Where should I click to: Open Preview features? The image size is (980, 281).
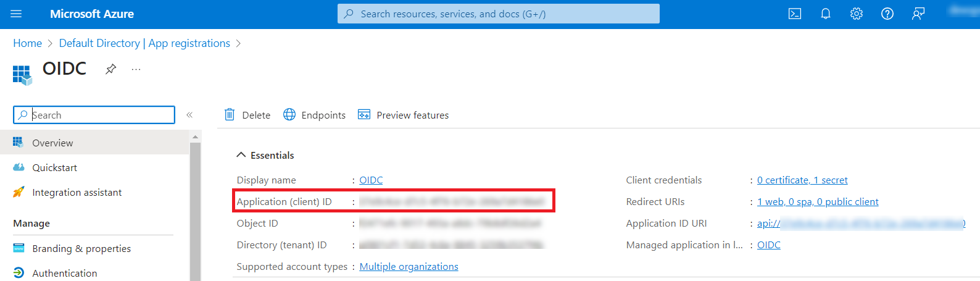[x=404, y=115]
